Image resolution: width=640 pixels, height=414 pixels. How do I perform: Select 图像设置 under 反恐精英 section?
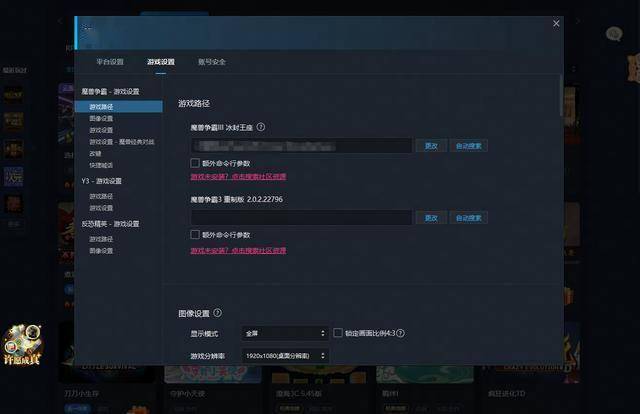coord(101,251)
